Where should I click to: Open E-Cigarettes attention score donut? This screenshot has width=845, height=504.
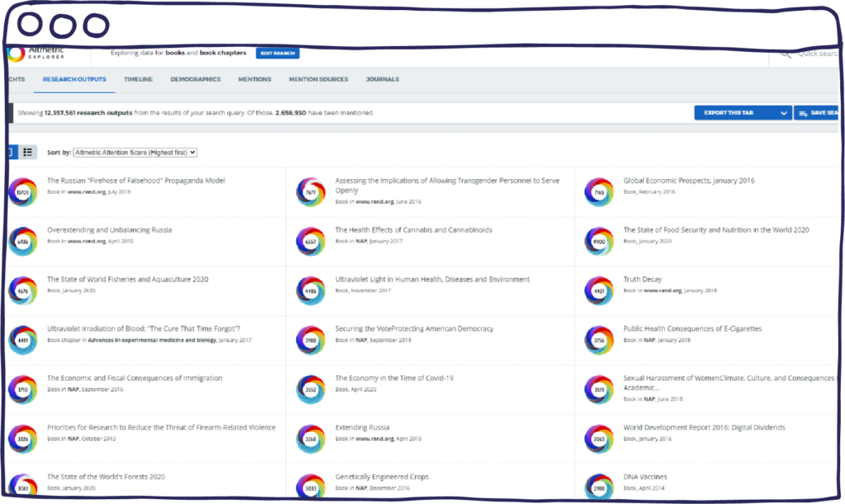click(x=599, y=341)
